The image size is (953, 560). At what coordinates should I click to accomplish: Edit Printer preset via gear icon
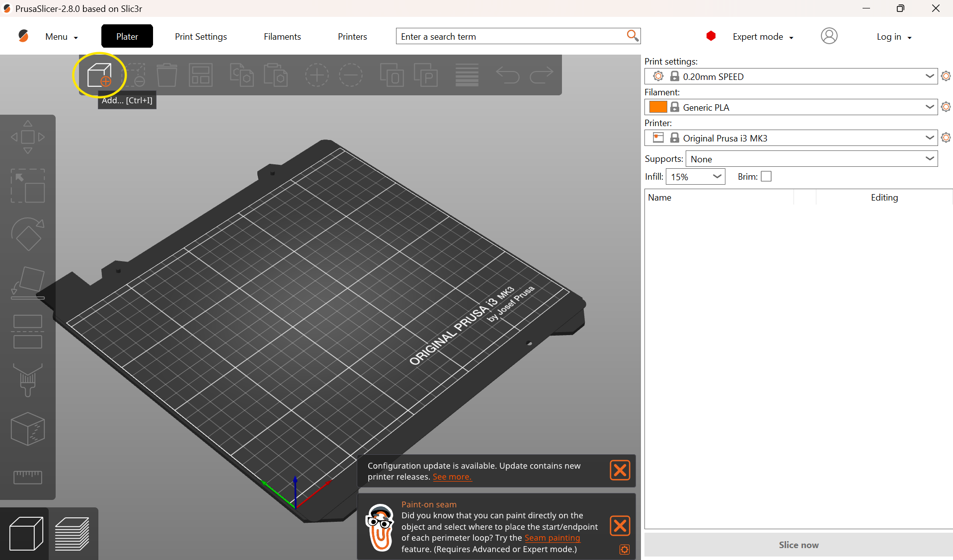[x=946, y=138]
